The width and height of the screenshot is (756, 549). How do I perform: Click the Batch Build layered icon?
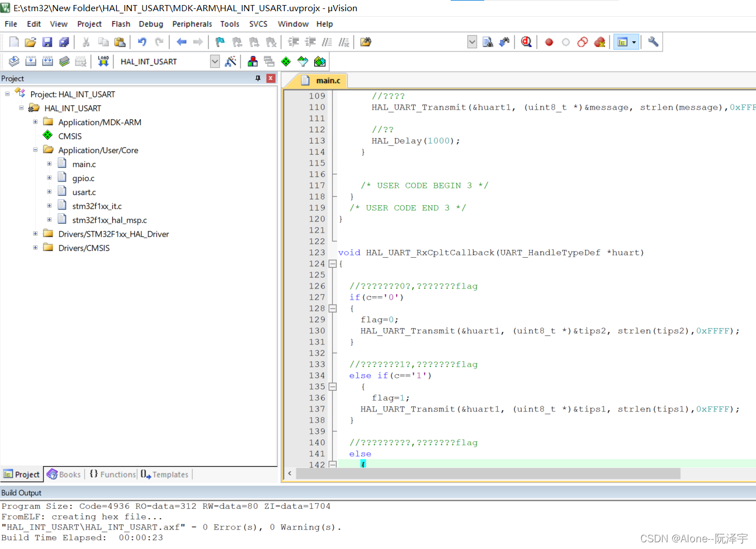[64, 61]
